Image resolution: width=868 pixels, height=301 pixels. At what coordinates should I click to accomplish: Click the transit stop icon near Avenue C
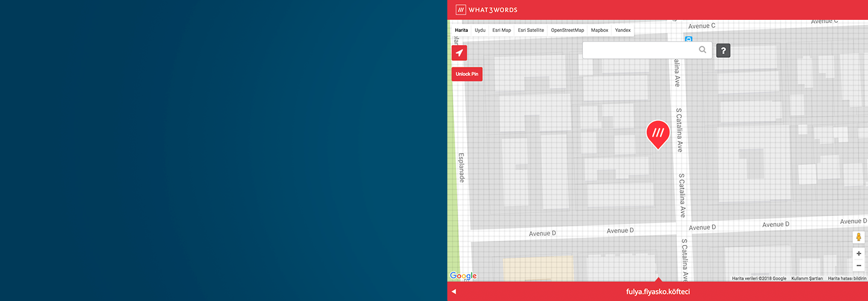coord(688,39)
